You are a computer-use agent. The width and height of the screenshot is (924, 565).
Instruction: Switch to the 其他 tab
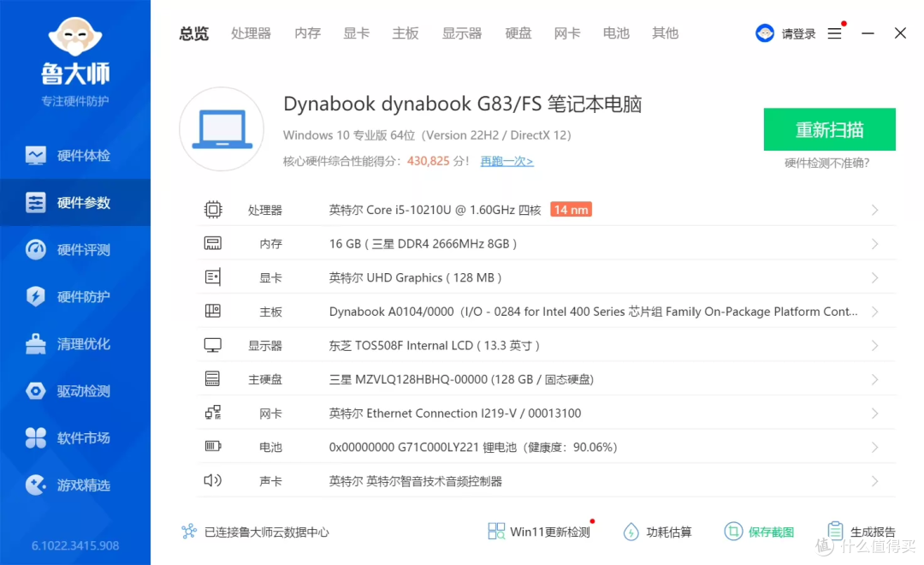click(666, 33)
